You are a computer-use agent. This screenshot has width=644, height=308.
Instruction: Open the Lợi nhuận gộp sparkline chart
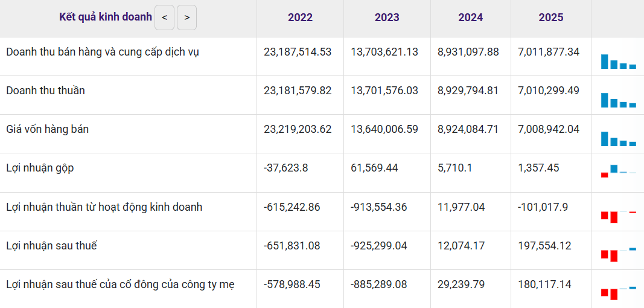point(618,171)
